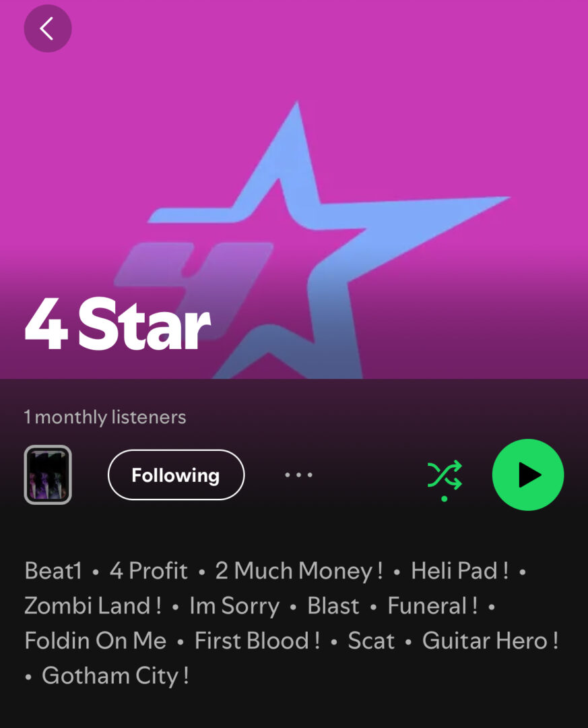This screenshot has width=588, height=728.
Task: Select the track Heli Pad !
Action: pyautogui.click(x=459, y=571)
